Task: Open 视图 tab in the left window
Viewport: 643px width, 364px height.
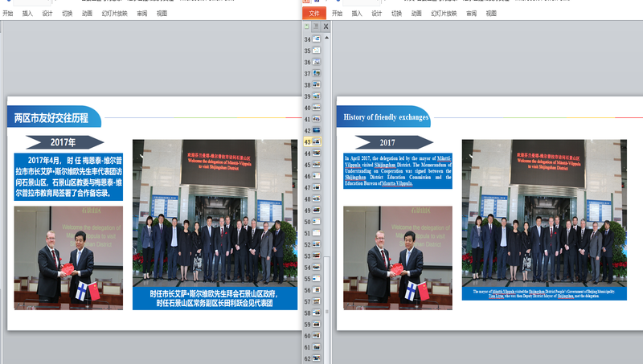Action: click(162, 14)
